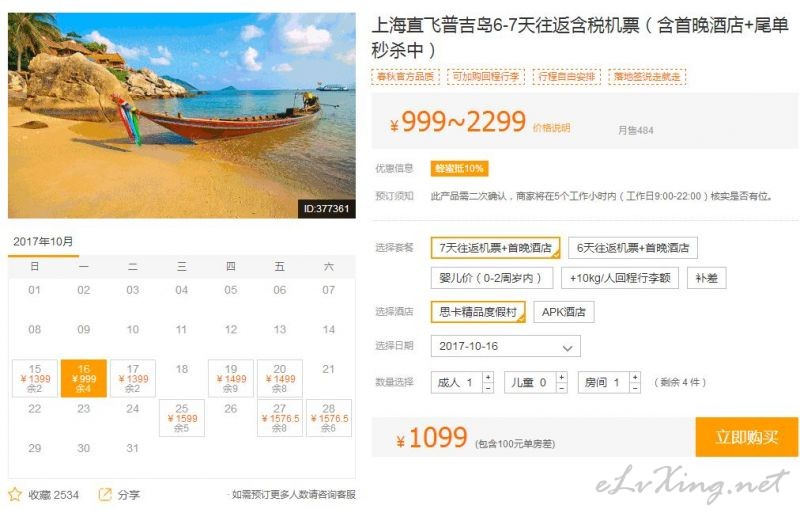Increase room count with plus stepper
The height and width of the screenshot is (517, 800).
[635, 377]
